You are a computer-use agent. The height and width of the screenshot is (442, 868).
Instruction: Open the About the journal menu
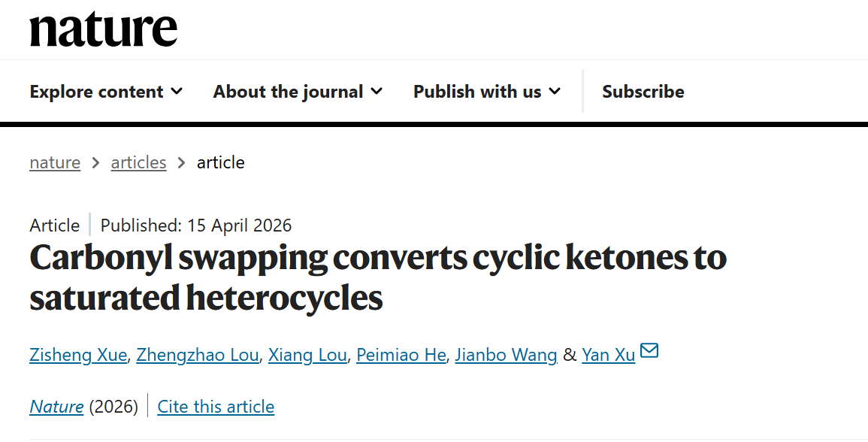pyautogui.click(x=288, y=92)
